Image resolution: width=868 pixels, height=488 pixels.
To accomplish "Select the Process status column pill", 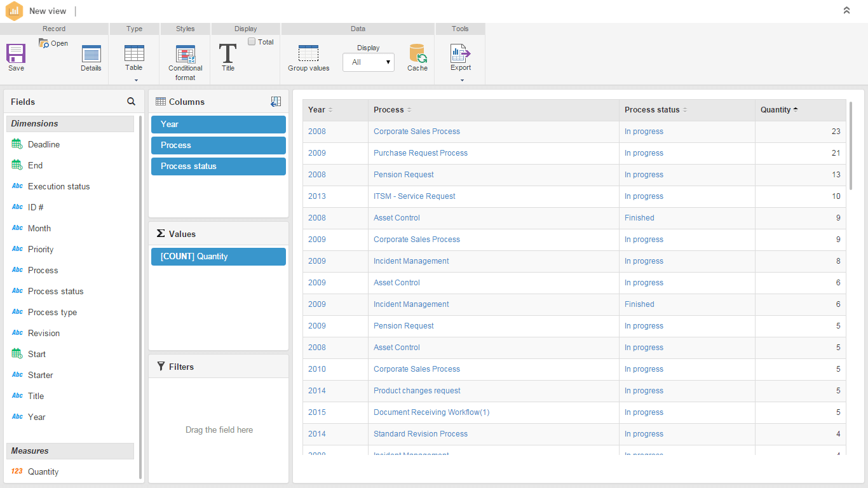I will tap(219, 166).
